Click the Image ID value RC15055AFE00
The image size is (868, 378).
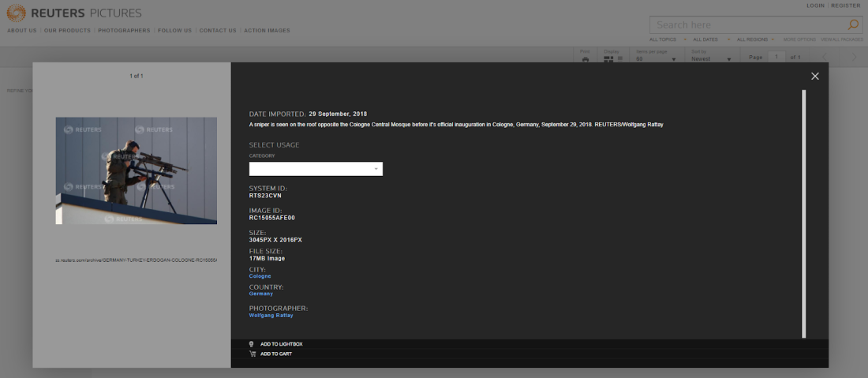[x=271, y=218]
